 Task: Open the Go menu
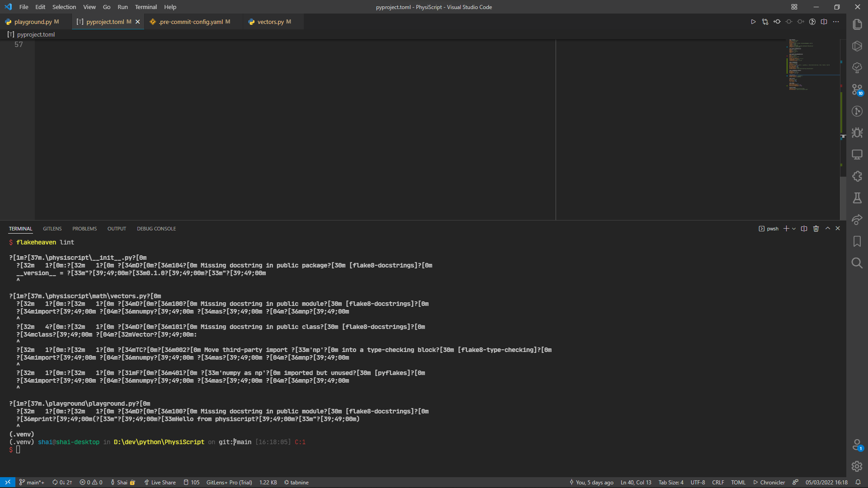(107, 7)
